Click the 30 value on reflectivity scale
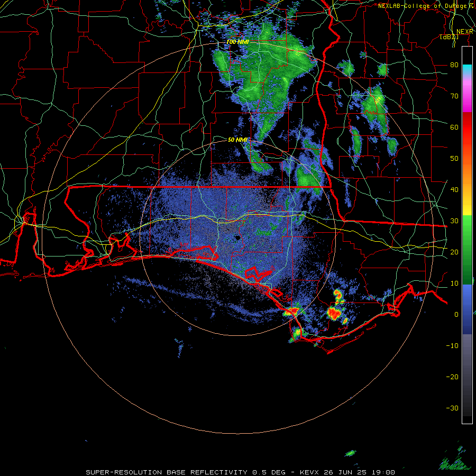 click(x=454, y=221)
